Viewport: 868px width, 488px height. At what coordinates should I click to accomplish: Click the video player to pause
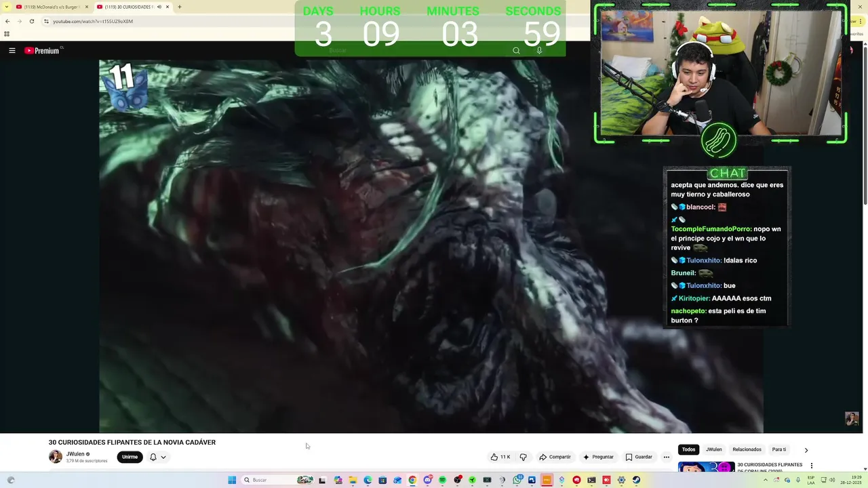431,246
